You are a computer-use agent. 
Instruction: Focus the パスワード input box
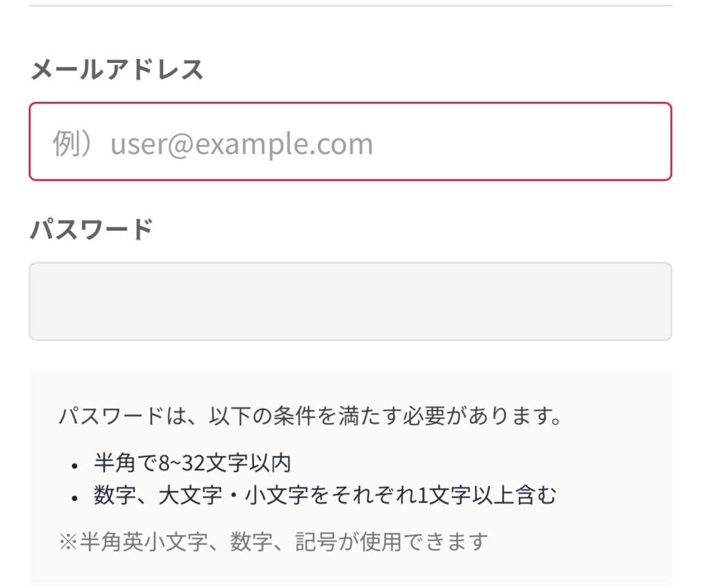[350, 301]
